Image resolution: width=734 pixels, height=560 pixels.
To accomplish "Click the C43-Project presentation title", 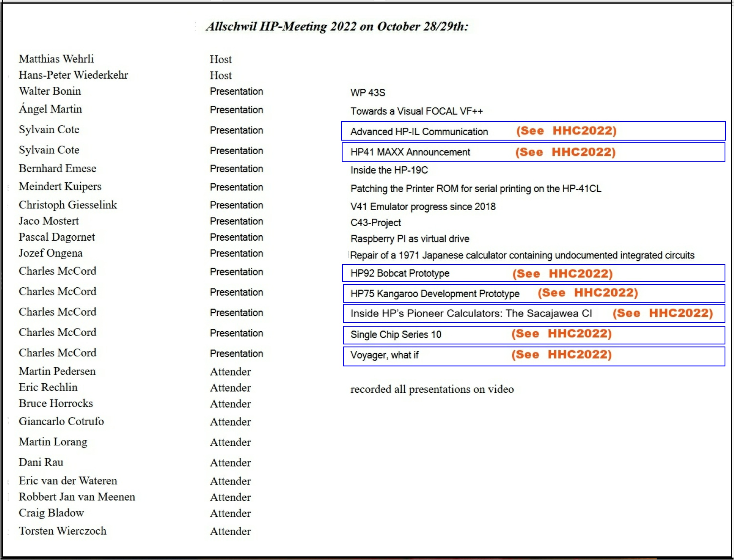I will [375, 223].
